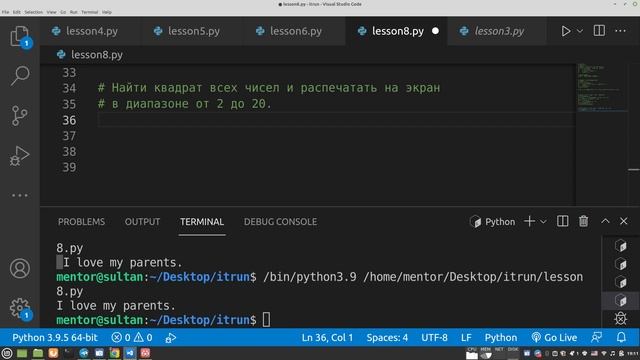Select language mode Python in status bar

[501, 338]
